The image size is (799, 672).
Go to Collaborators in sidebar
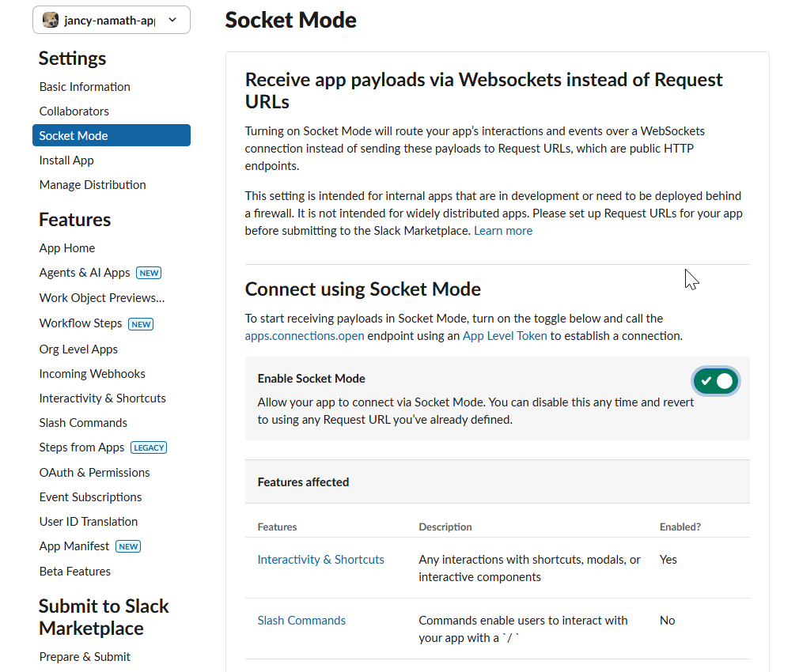click(74, 111)
